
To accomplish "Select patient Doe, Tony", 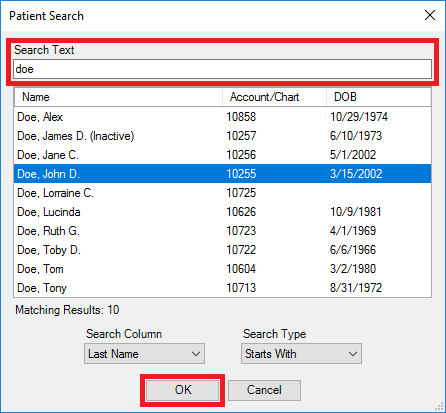I will click(x=222, y=288).
